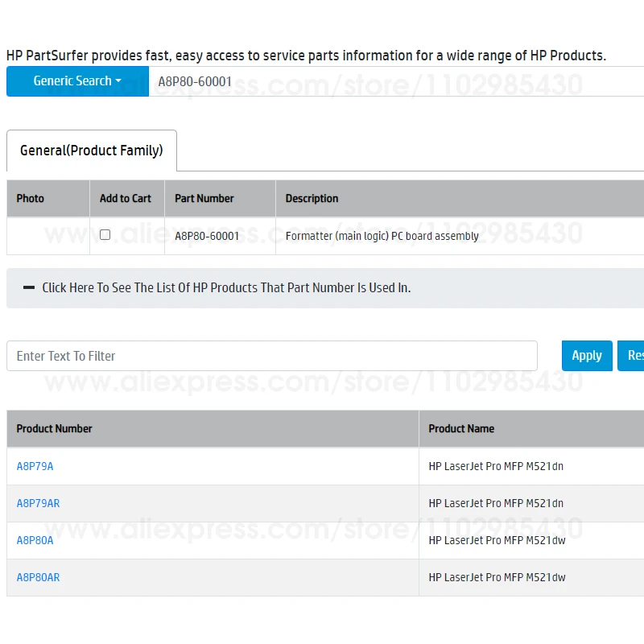Click the Product Number column header
The width and height of the screenshot is (644, 644).
click(55, 428)
